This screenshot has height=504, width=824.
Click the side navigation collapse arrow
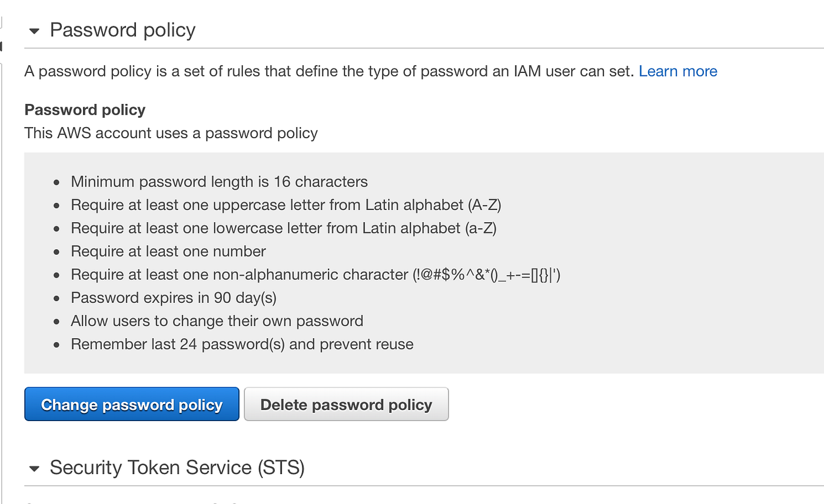[2, 46]
